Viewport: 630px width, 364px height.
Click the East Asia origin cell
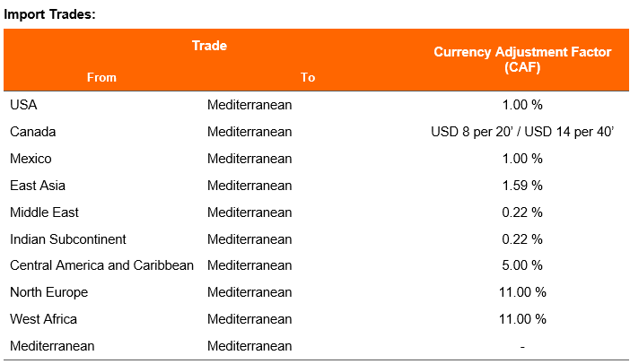coord(38,186)
